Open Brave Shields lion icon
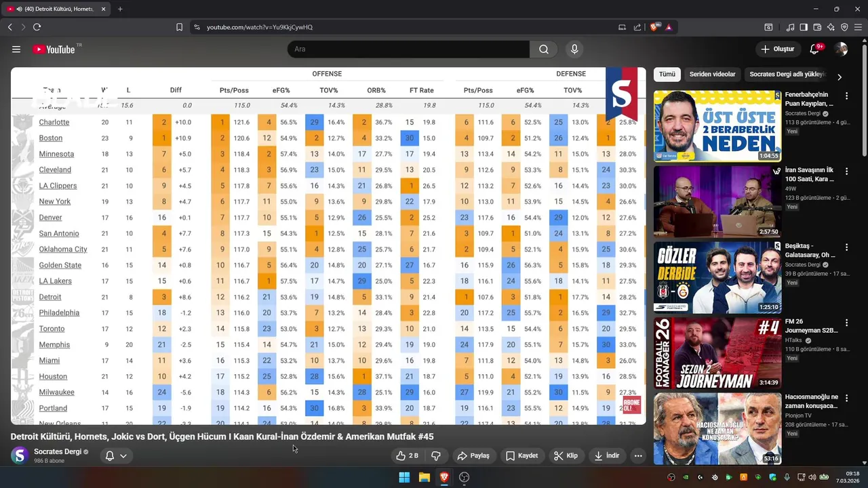The image size is (868, 488). pyautogui.click(x=654, y=27)
